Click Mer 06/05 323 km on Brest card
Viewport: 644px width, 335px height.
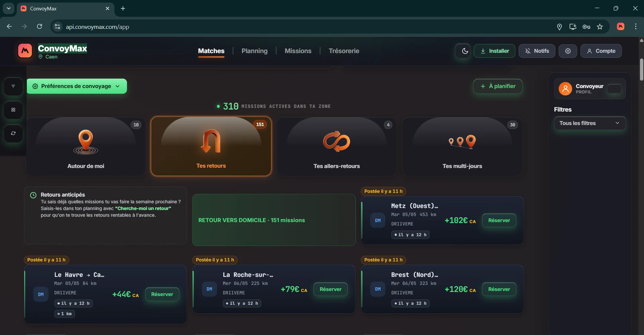pyautogui.click(x=414, y=284)
